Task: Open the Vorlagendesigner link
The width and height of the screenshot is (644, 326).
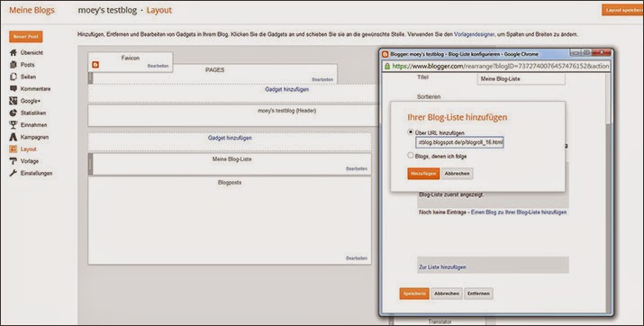Action: (474, 35)
